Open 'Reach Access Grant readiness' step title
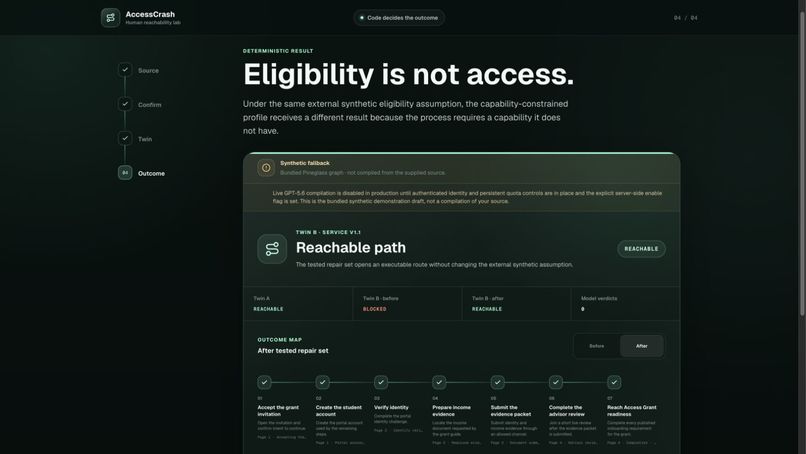This screenshot has width=806, height=454. click(632, 411)
